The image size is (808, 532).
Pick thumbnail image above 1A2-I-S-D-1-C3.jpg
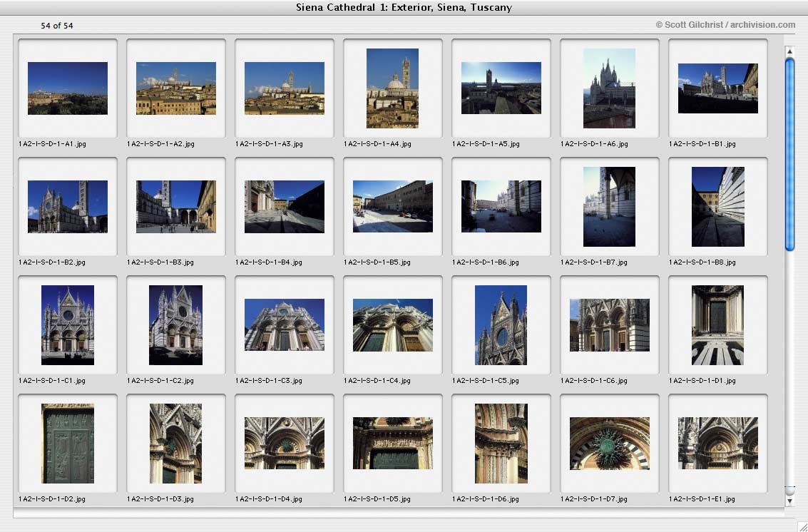[285, 324]
